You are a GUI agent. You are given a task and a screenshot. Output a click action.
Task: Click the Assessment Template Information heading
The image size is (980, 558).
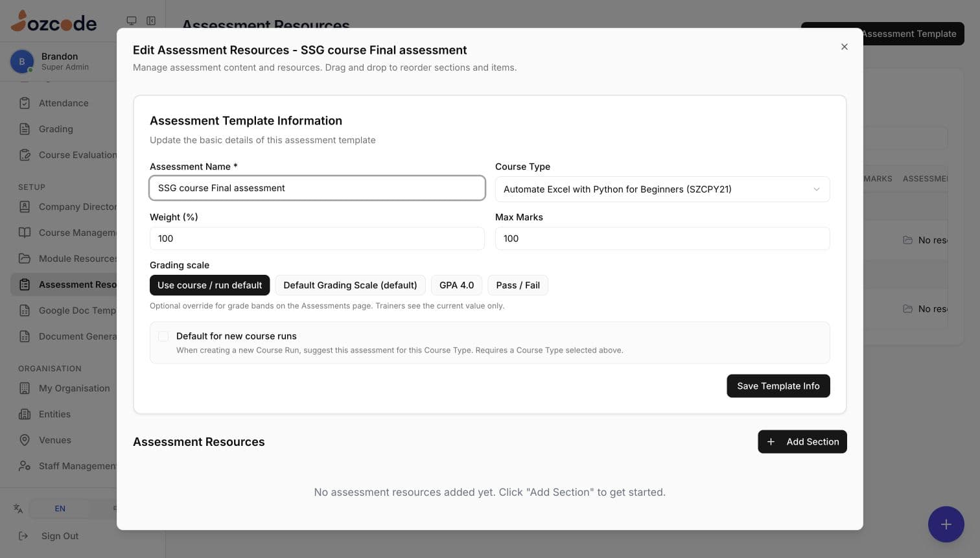(x=246, y=121)
